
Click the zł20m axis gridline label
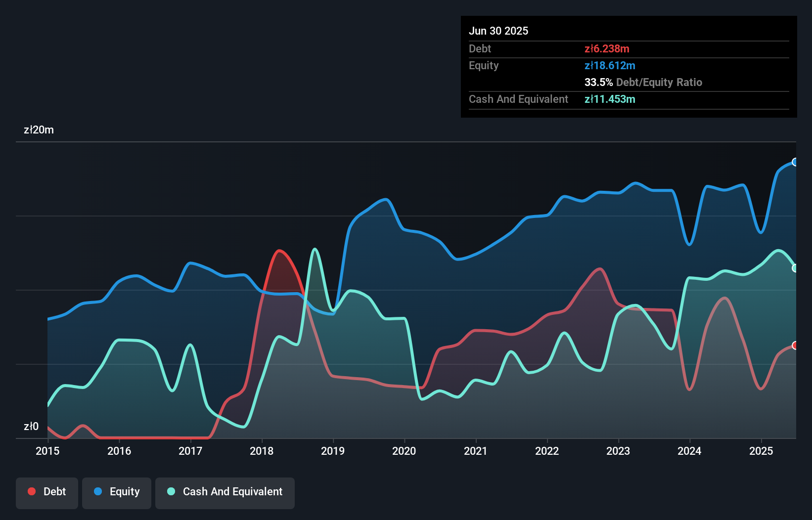[39, 130]
